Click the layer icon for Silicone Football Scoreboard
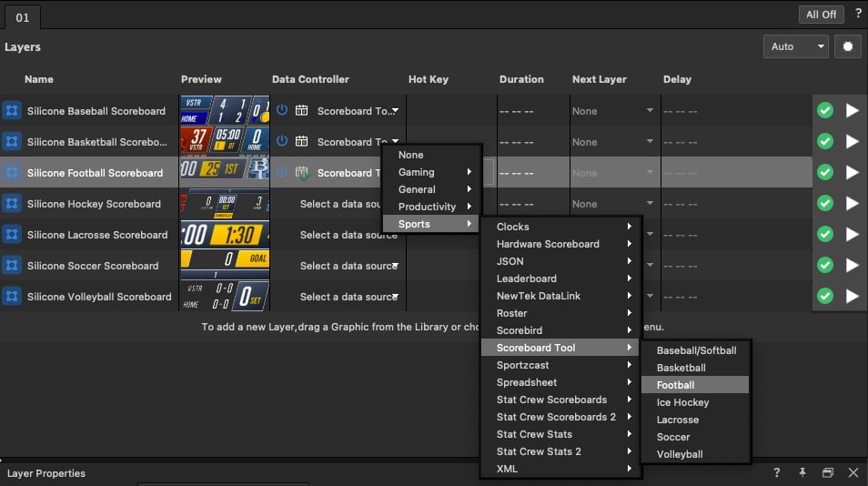The height and width of the screenshot is (486, 868). [x=12, y=172]
